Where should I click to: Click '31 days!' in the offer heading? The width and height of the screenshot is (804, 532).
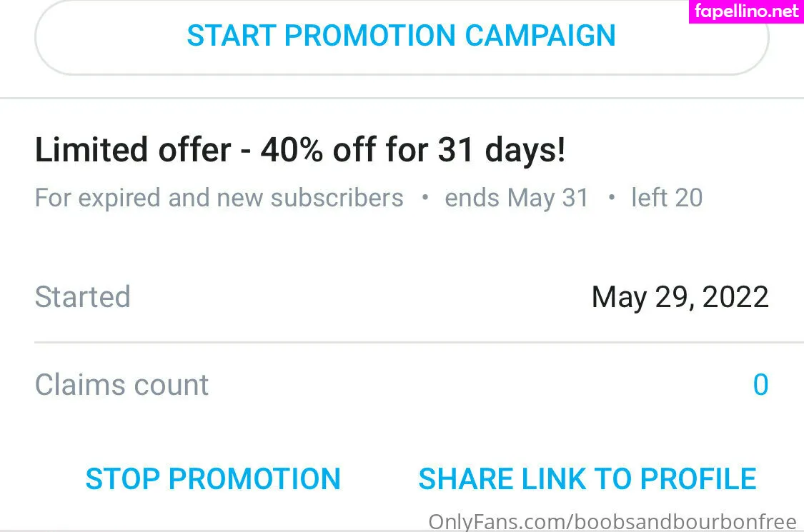pos(502,150)
